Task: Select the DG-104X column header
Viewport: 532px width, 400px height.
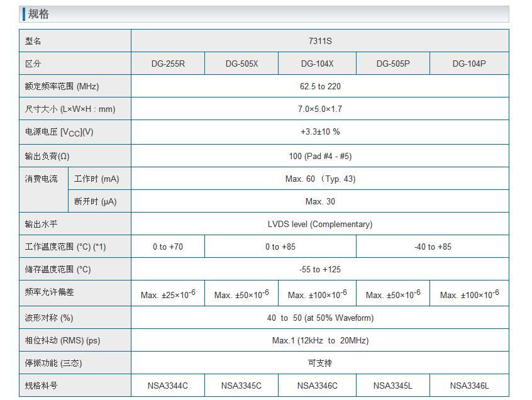Action: tap(317, 64)
